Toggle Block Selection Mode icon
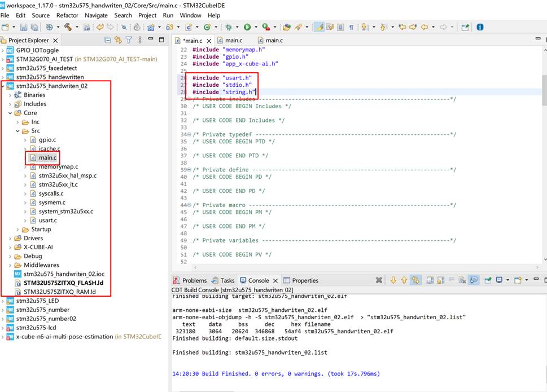Image resolution: width=547 pixels, height=392 pixels. click(x=340, y=27)
